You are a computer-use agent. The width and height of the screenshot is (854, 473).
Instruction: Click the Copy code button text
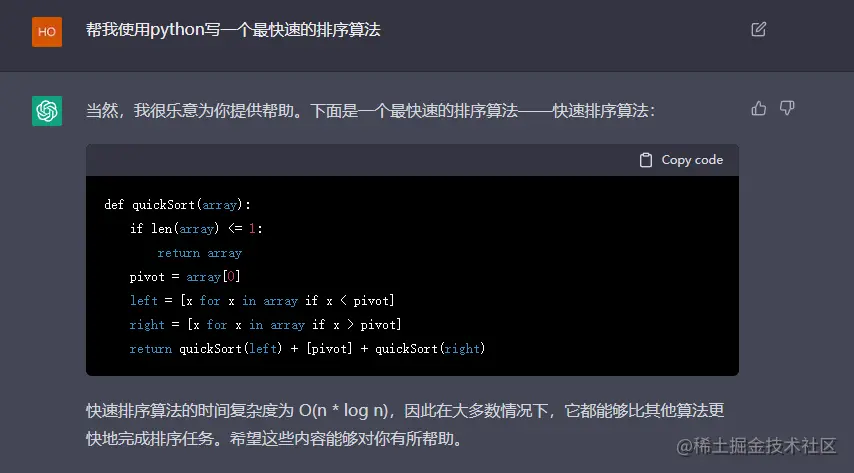692,160
